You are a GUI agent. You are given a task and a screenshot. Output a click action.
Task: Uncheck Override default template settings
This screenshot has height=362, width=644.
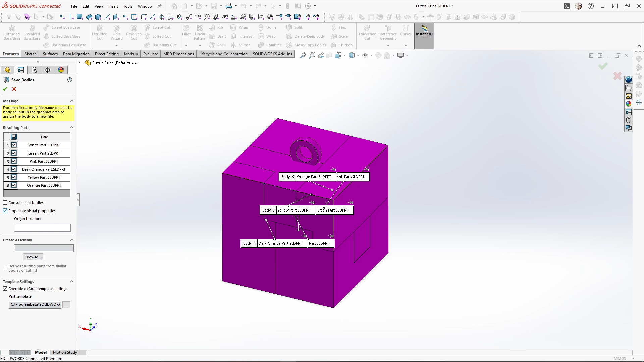(x=5, y=289)
